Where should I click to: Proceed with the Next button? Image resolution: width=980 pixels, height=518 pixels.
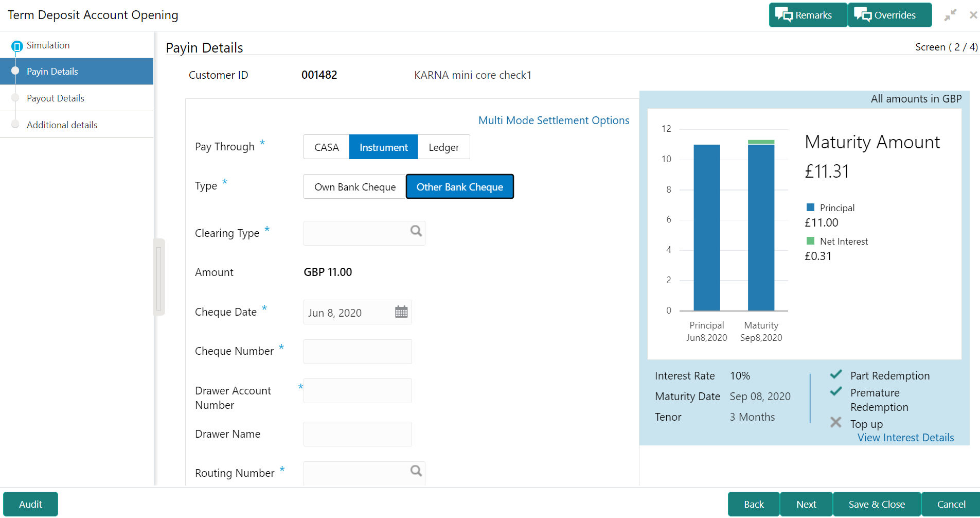806,504
